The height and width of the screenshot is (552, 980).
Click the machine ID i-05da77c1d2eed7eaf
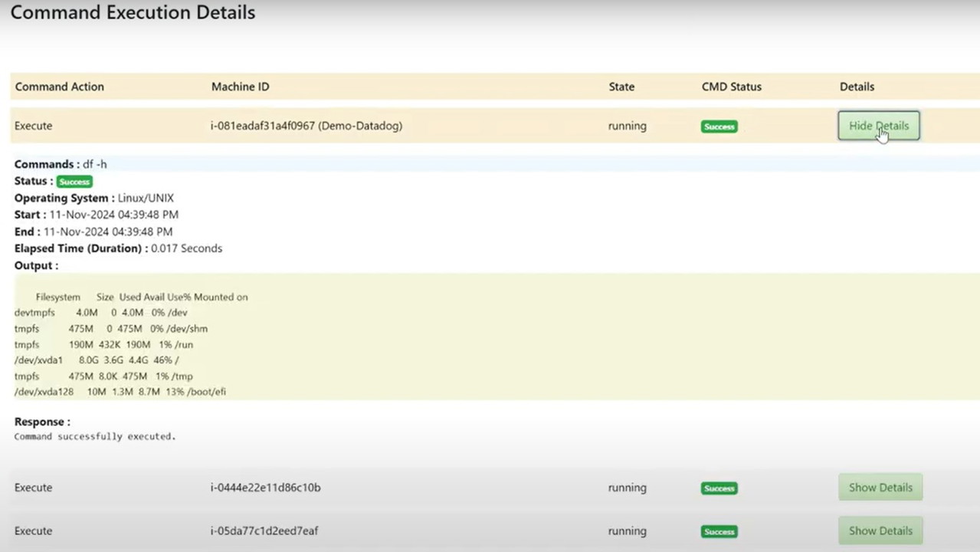pos(264,531)
